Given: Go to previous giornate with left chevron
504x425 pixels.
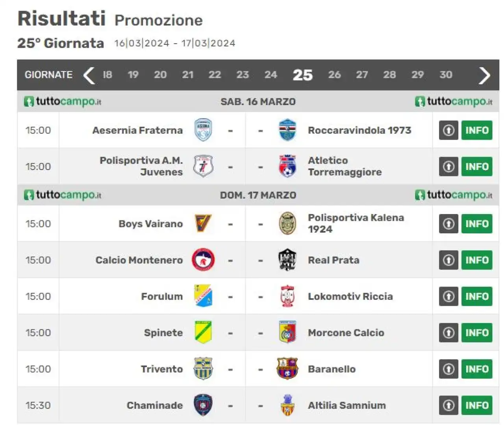Looking at the screenshot, I should [89, 75].
